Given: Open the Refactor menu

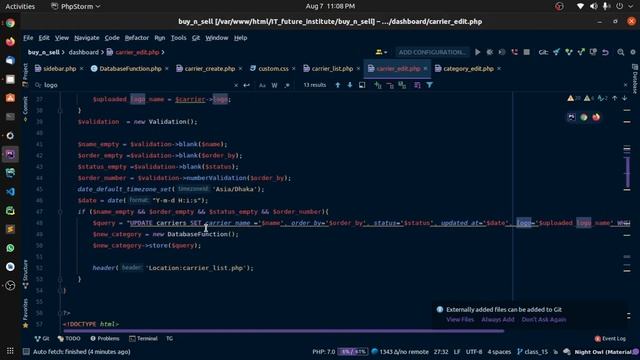Looking at the screenshot, I should tap(137, 38).
